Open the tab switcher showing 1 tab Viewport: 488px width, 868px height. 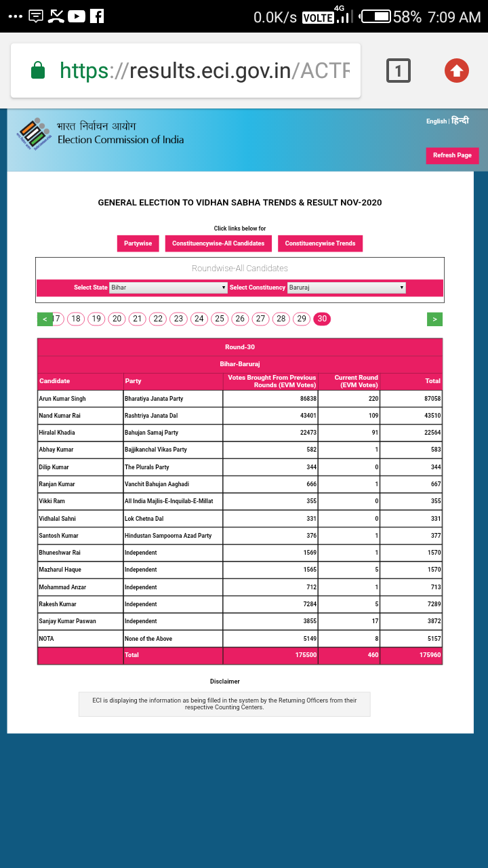click(x=399, y=71)
